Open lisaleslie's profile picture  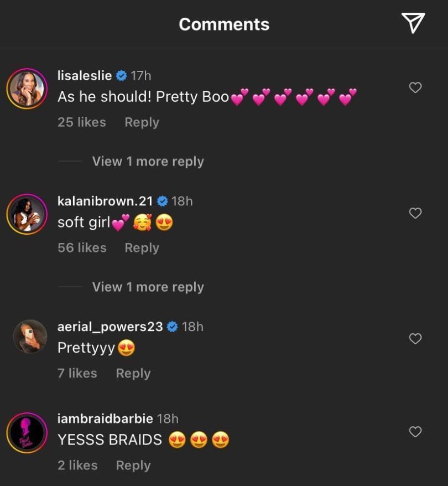pyautogui.click(x=27, y=88)
